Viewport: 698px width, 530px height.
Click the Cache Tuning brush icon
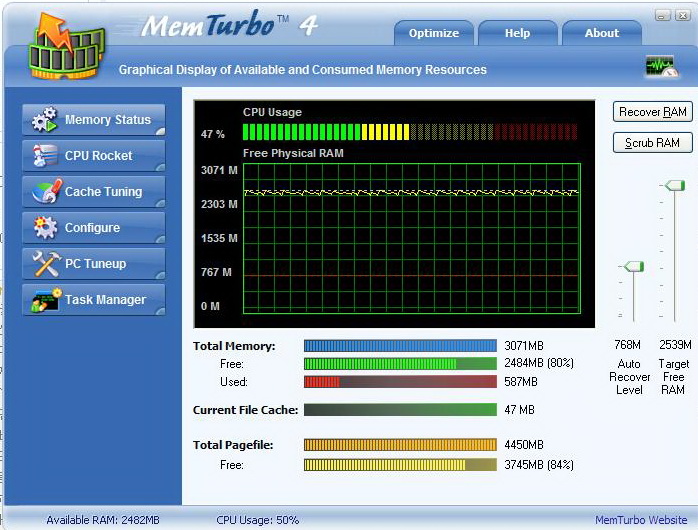pos(47,191)
